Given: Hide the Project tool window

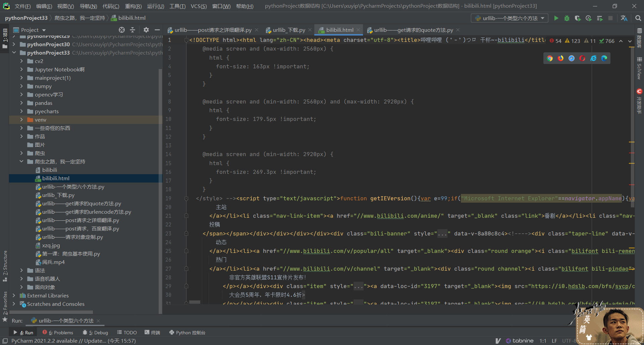Looking at the screenshot, I should [x=157, y=30].
